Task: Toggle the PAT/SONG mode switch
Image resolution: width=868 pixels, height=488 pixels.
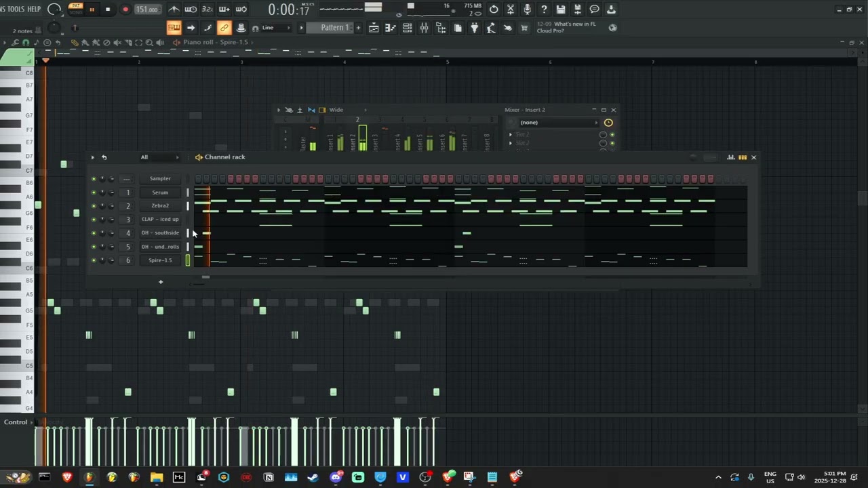Action: (75, 9)
